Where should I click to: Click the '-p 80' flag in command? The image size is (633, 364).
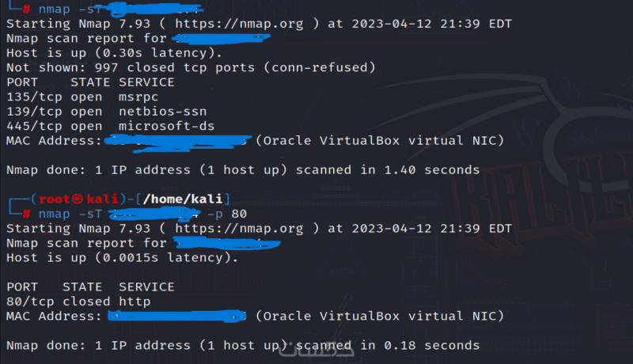tap(227, 214)
